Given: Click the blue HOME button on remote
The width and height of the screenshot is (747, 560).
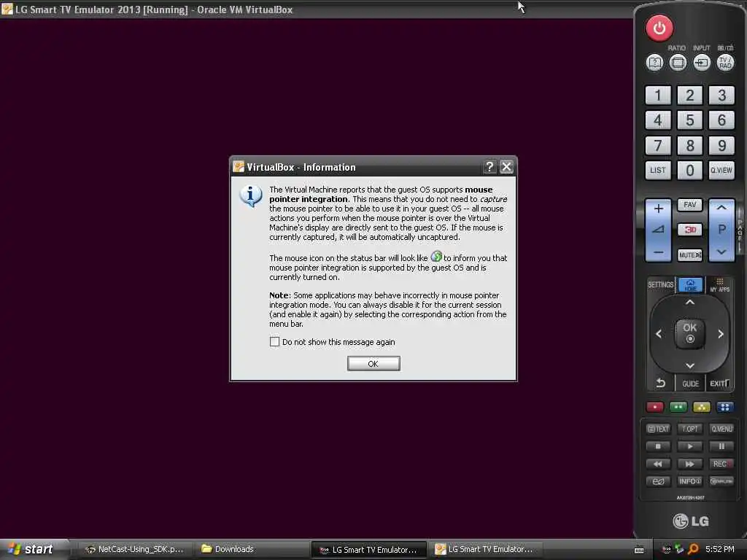Looking at the screenshot, I should [690, 285].
